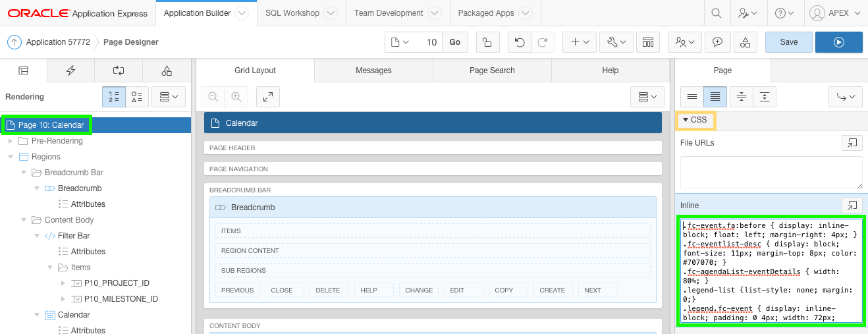
Task: Open the Messages tab
Action: point(373,70)
